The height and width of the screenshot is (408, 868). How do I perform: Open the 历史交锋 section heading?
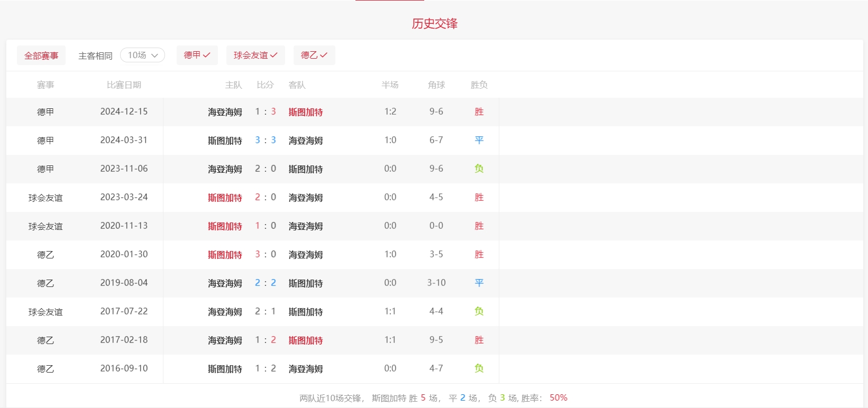pos(434,24)
